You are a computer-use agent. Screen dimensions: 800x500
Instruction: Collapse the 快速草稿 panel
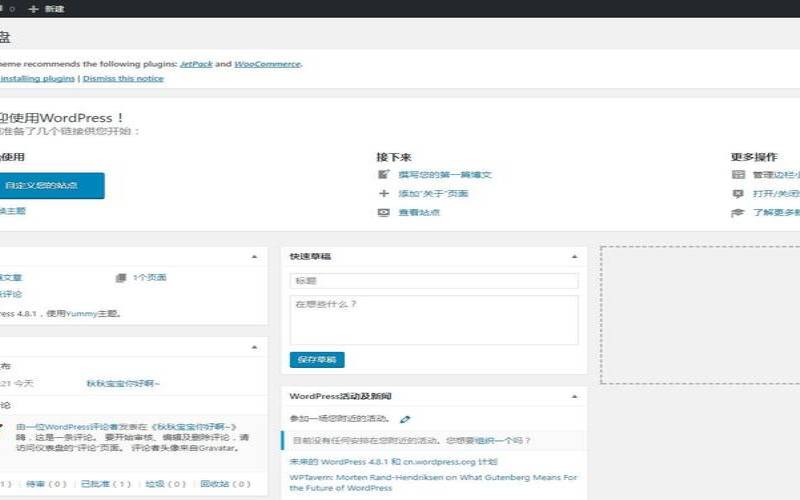(574, 257)
